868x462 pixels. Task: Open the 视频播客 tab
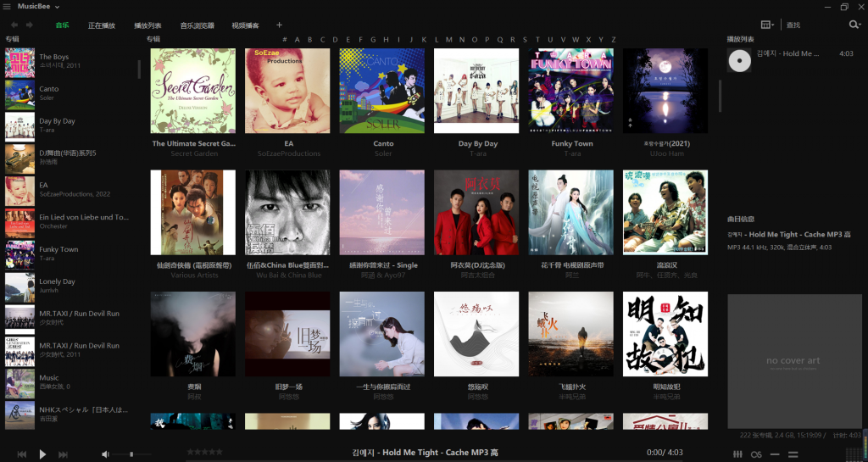tap(245, 25)
